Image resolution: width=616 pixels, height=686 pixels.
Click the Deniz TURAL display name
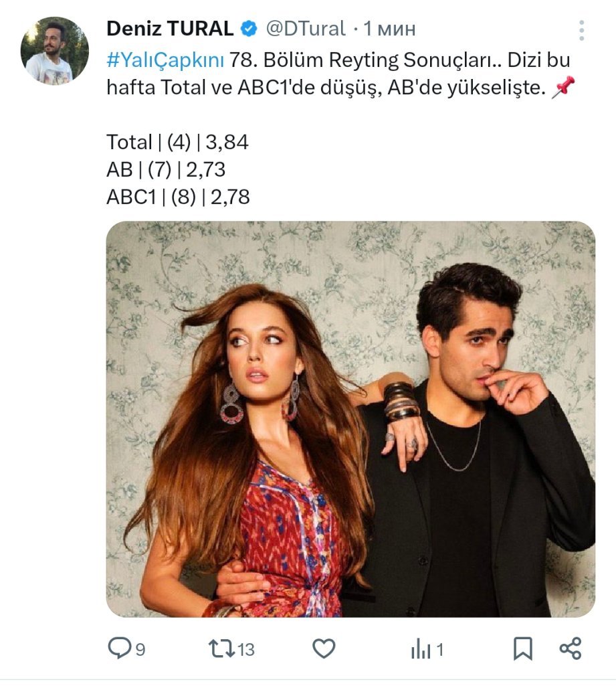170,29
